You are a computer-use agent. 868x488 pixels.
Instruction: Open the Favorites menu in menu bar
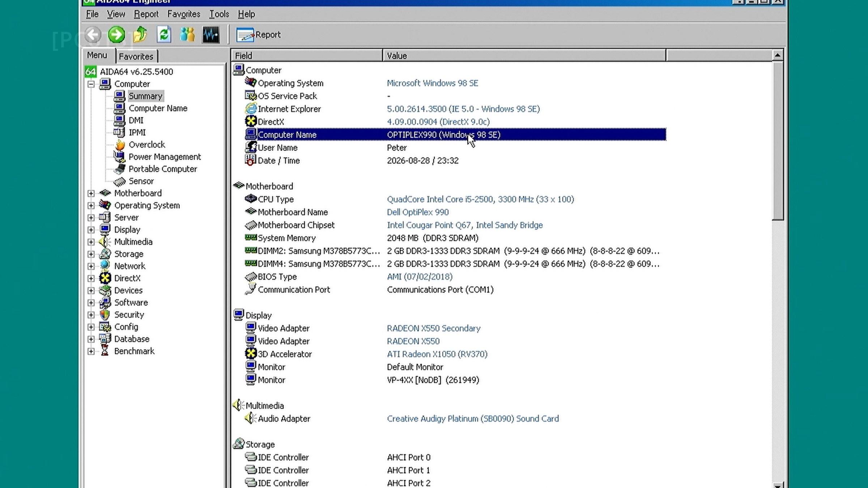pyautogui.click(x=184, y=14)
